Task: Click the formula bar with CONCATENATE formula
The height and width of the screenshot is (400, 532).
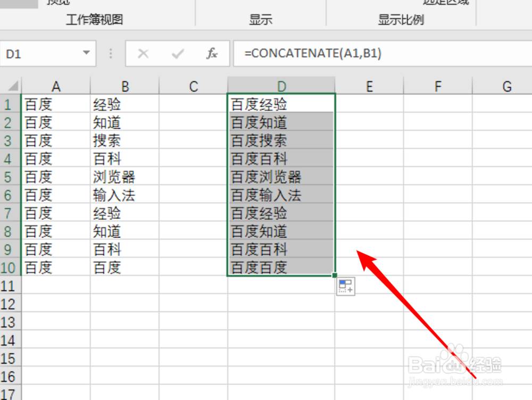Action: coord(383,54)
